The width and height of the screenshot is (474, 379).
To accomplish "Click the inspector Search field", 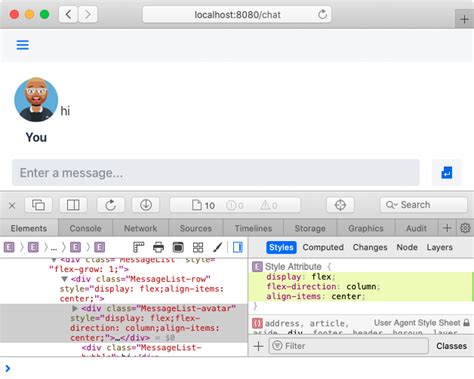I will click(x=424, y=205).
